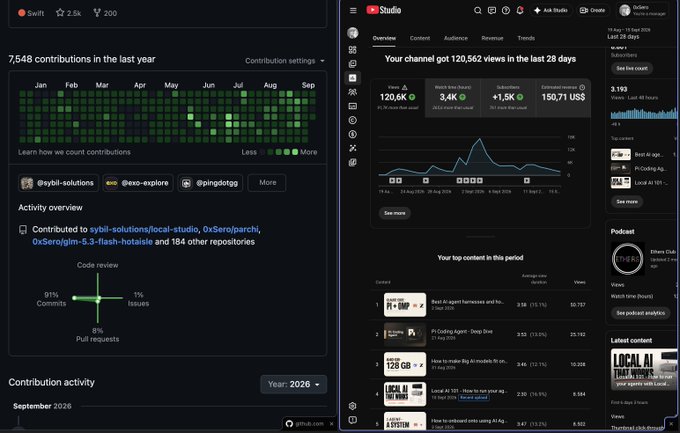
Task: Click the Swift language indicator on GitHub
Action: click(31, 13)
